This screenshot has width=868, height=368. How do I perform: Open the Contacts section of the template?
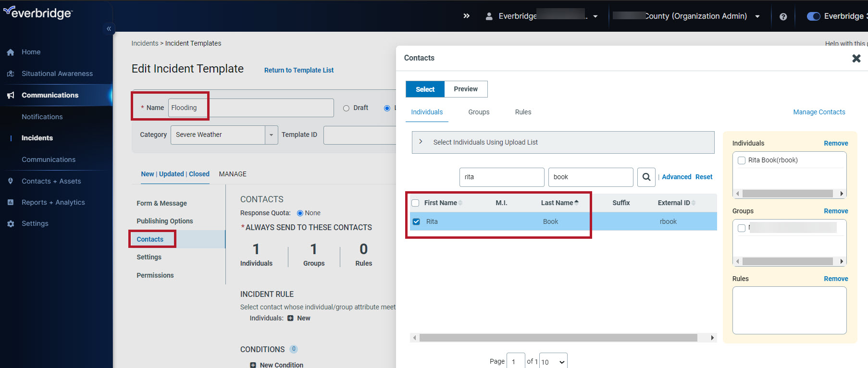click(150, 239)
